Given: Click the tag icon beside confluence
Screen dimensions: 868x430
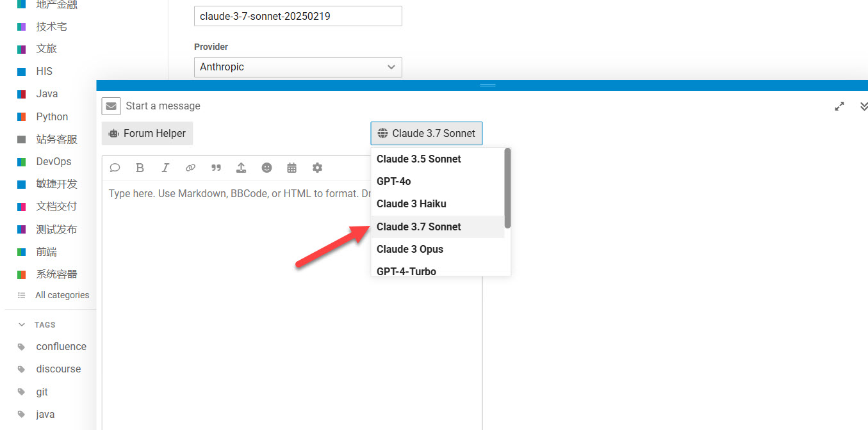Looking at the screenshot, I should [22, 347].
